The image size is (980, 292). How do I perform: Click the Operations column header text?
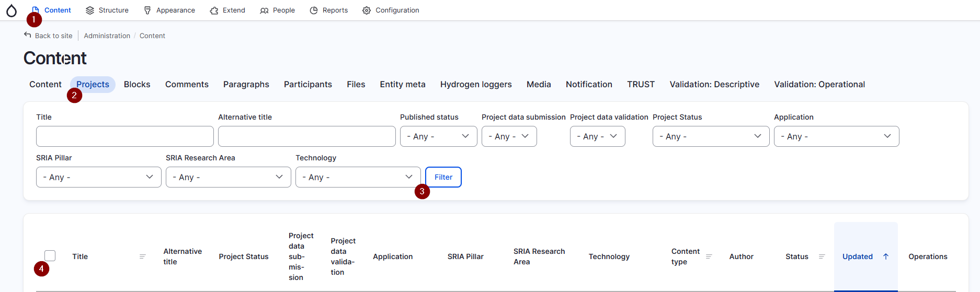point(928,256)
